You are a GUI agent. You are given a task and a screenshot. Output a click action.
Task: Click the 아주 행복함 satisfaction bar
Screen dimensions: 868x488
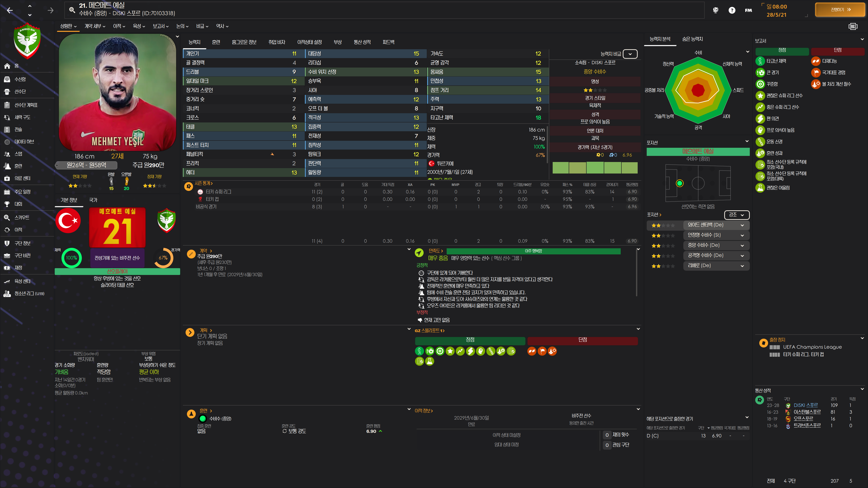[x=533, y=251]
